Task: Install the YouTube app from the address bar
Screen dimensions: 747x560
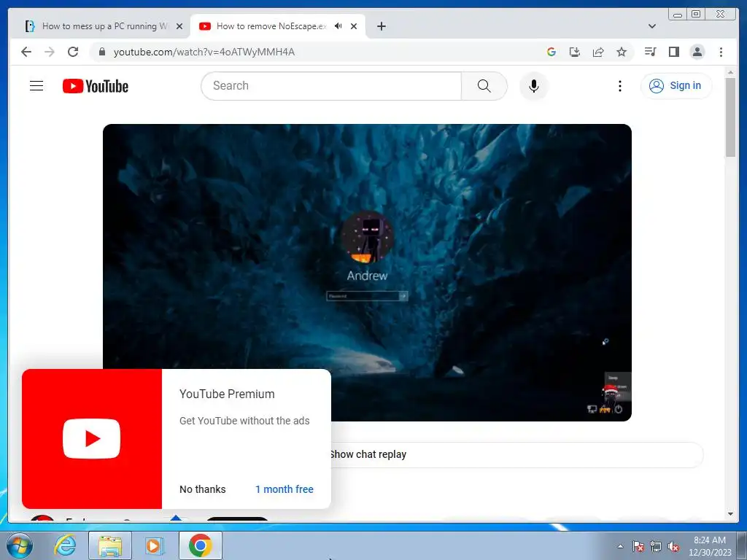Action: (x=575, y=52)
